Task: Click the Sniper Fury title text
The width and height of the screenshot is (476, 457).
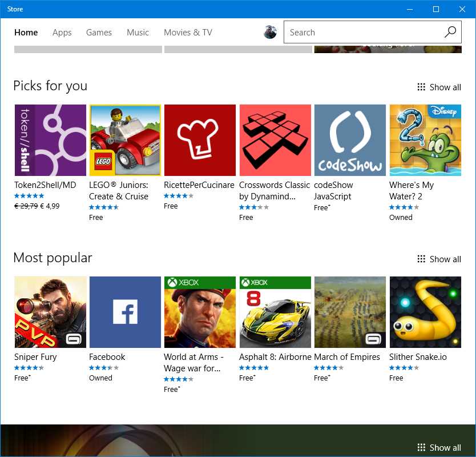Action: pos(35,356)
